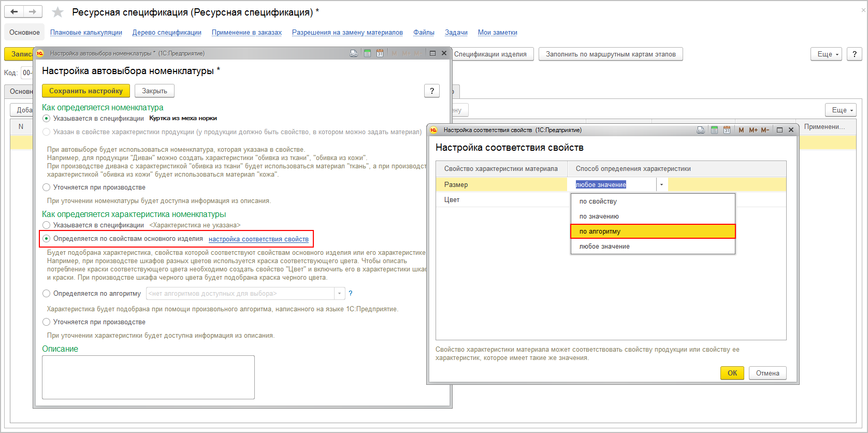Select characteristic 'Уточняется при производстве' radio above Описание
This screenshot has height=433, width=868.
47,322
